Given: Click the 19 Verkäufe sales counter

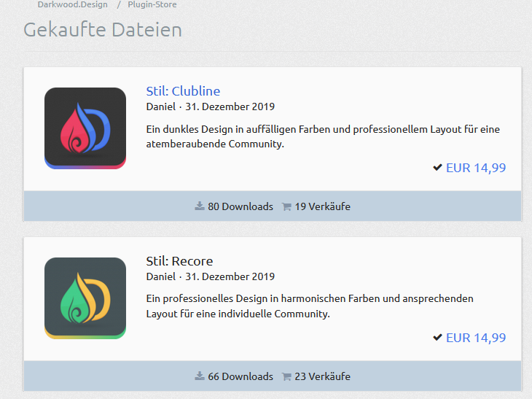Looking at the screenshot, I should [322, 206].
